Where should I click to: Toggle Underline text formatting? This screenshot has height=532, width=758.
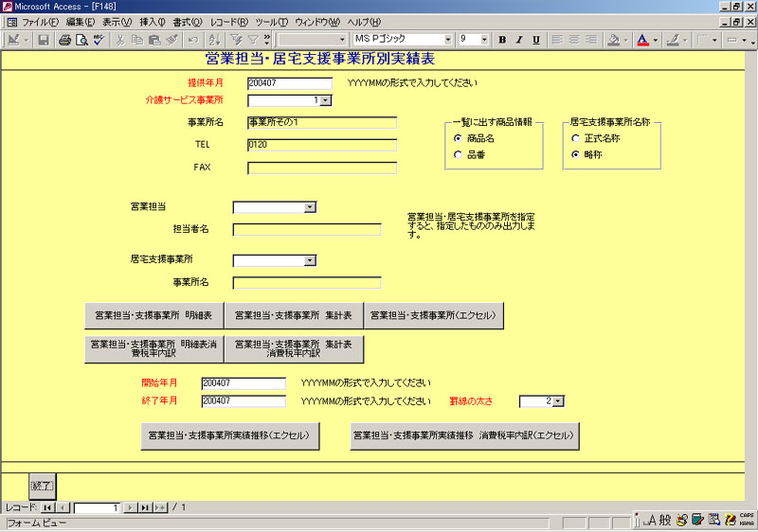(x=536, y=40)
